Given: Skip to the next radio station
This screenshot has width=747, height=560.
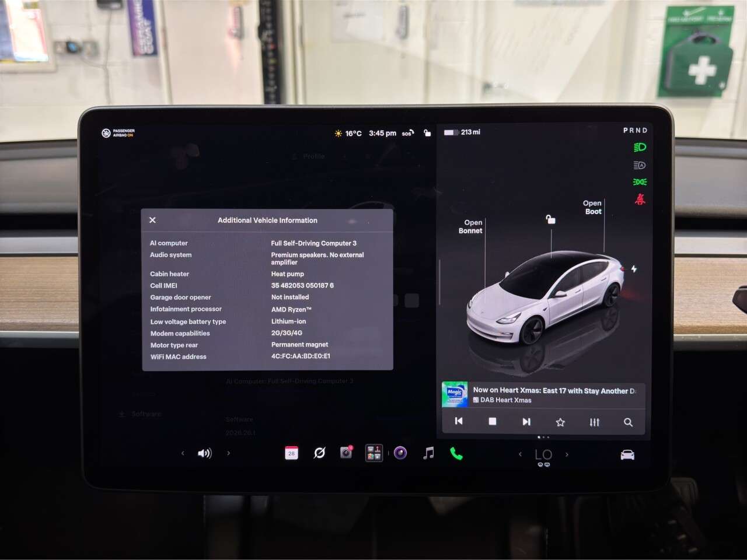Looking at the screenshot, I should tap(526, 421).
